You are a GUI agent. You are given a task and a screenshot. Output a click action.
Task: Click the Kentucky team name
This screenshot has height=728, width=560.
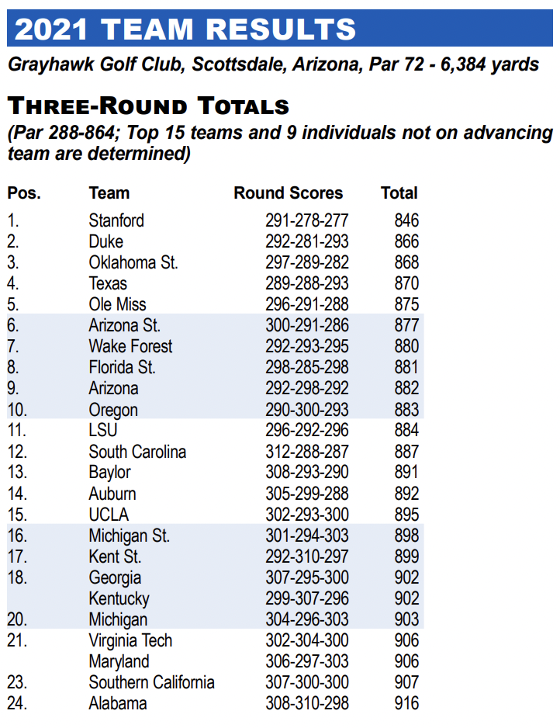pos(119,598)
